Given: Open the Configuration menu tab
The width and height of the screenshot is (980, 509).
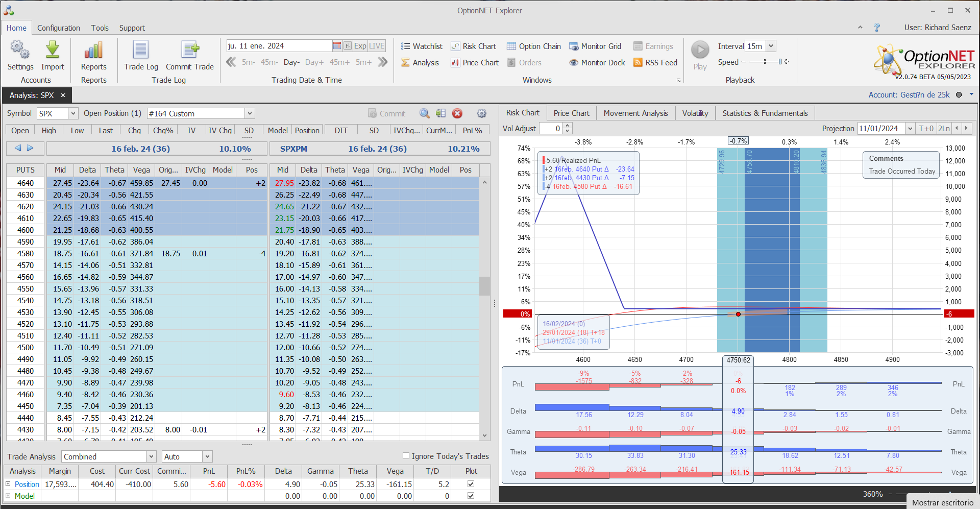Looking at the screenshot, I should tap(58, 28).
